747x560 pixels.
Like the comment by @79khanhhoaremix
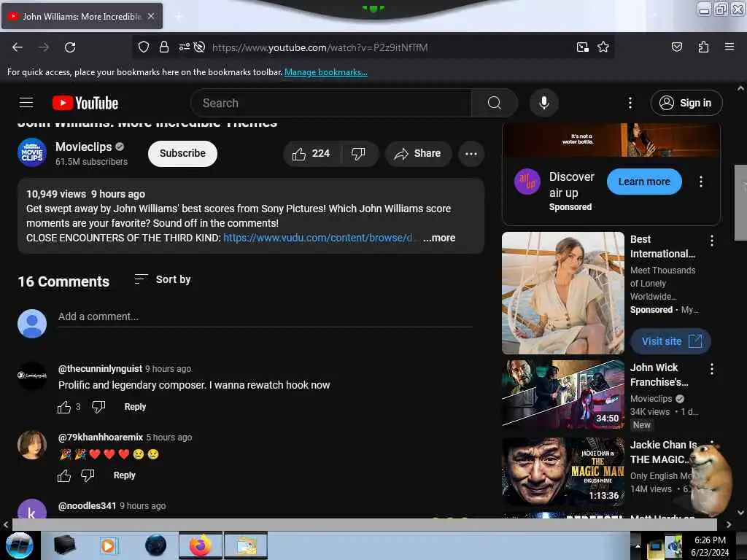point(64,475)
